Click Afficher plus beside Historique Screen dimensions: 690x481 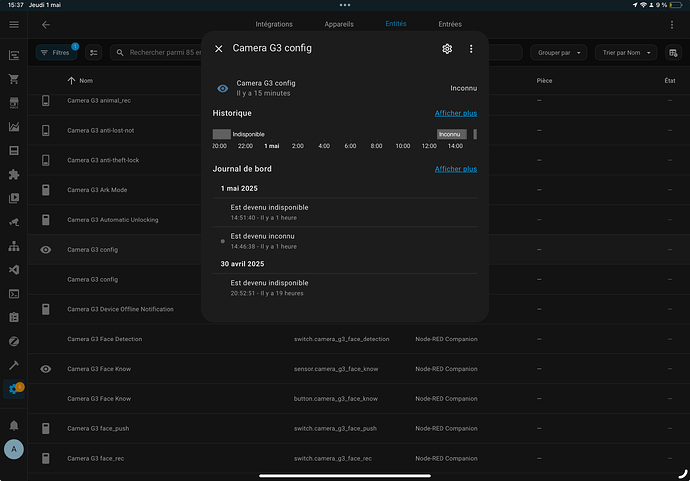[456, 113]
